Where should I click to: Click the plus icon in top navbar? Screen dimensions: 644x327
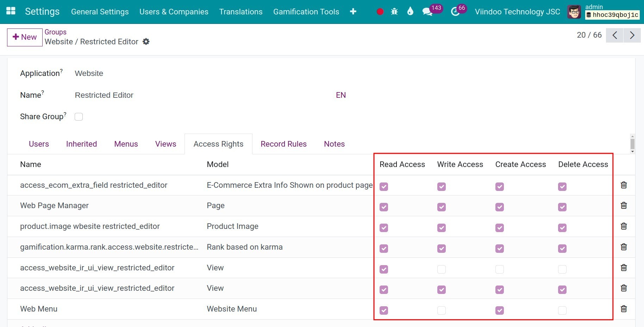coord(353,12)
